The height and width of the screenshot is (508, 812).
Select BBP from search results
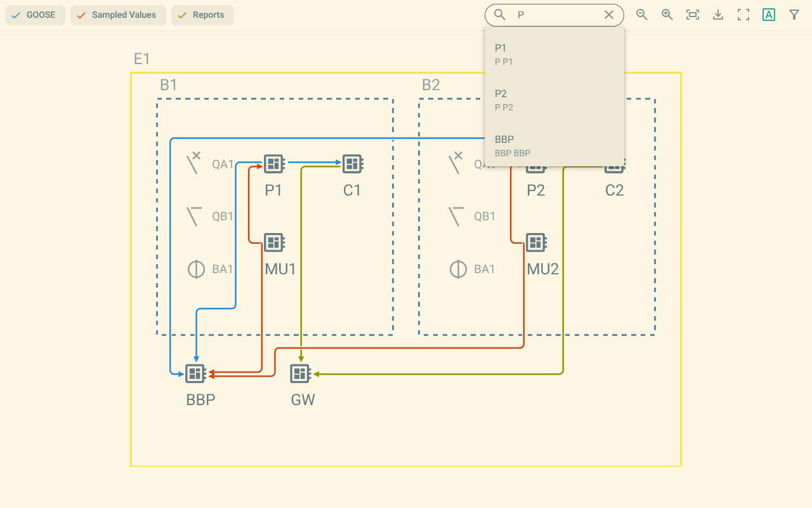pos(554,146)
